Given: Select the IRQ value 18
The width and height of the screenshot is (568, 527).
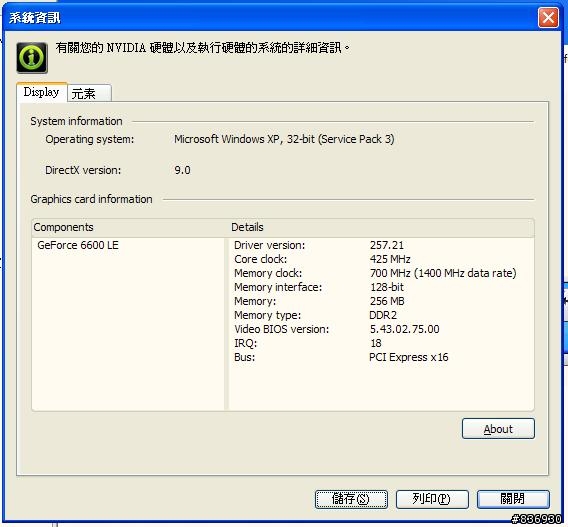Looking at the screenshot, I should click(x=376, y=343).
